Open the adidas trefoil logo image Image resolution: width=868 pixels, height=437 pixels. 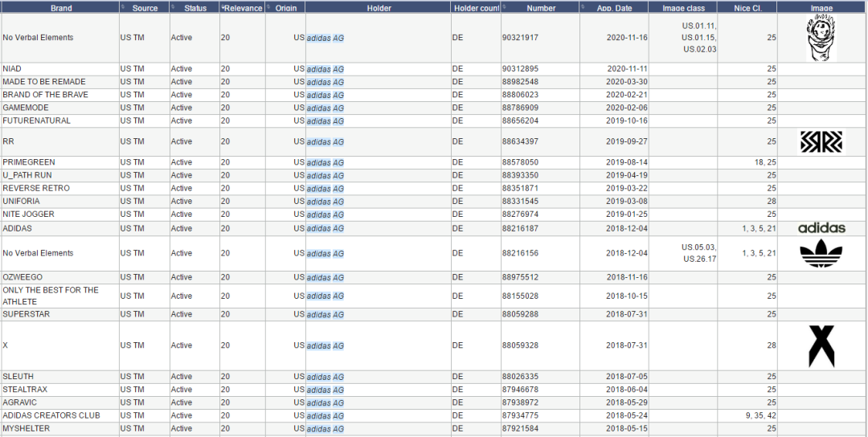(x=821, y=253)
